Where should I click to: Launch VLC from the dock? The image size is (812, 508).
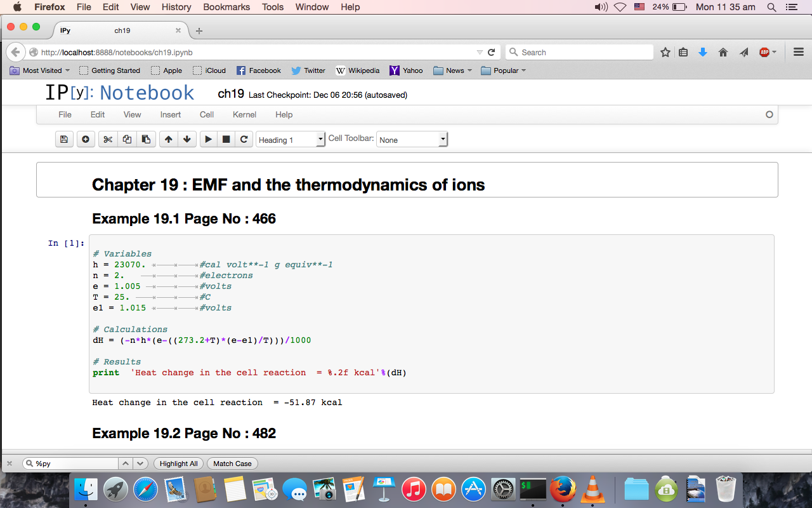pos(593,489)
